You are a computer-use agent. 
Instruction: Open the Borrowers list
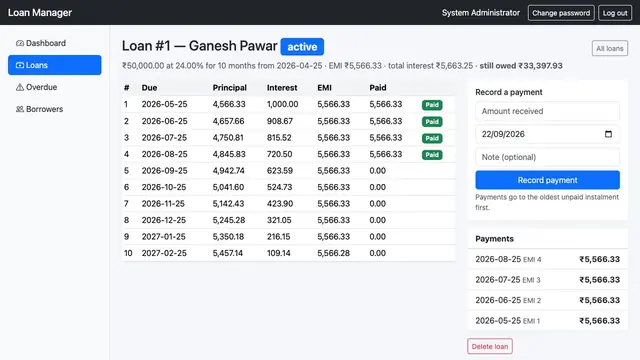click(54, 109)
